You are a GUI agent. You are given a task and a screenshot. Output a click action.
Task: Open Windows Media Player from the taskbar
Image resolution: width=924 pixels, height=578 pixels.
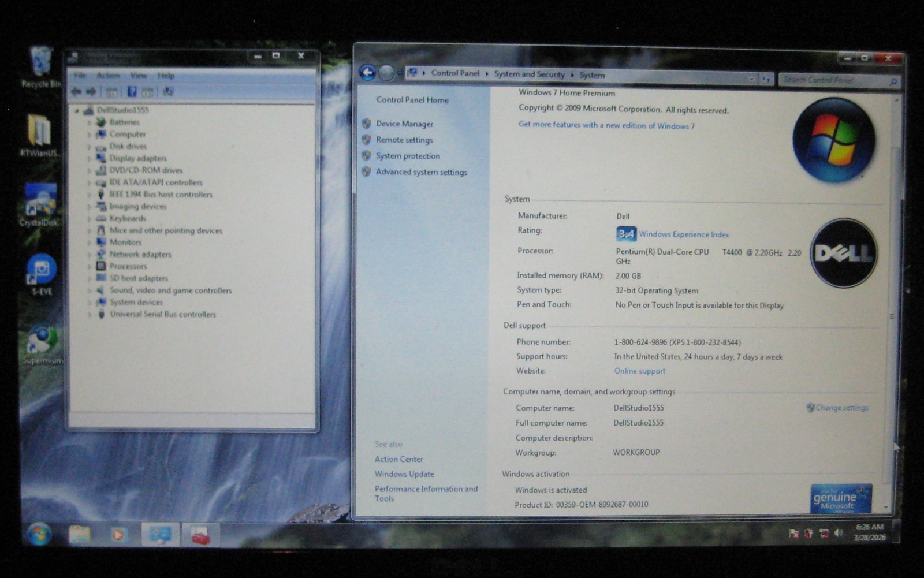pyautogui.click(x=118, y=535)
